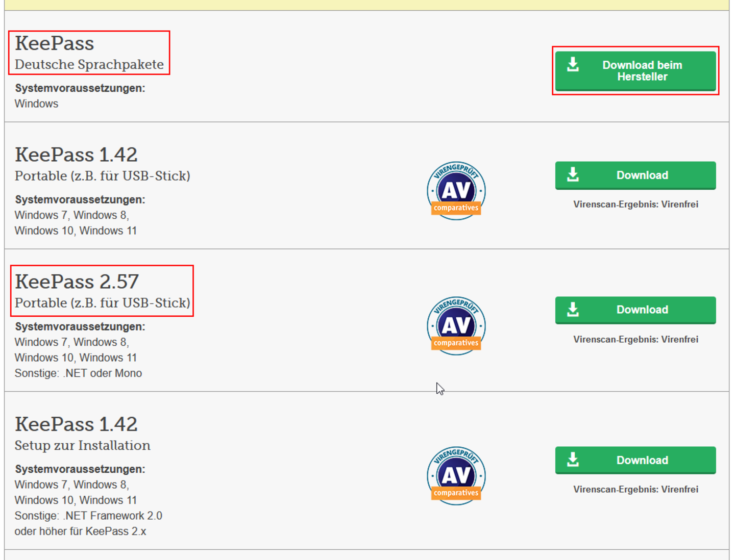The height and width of the screenshot is (560, 735).
Task: Click download arrow icon in KeePass 1.42 Setup button
Action: tap(573, 460)
